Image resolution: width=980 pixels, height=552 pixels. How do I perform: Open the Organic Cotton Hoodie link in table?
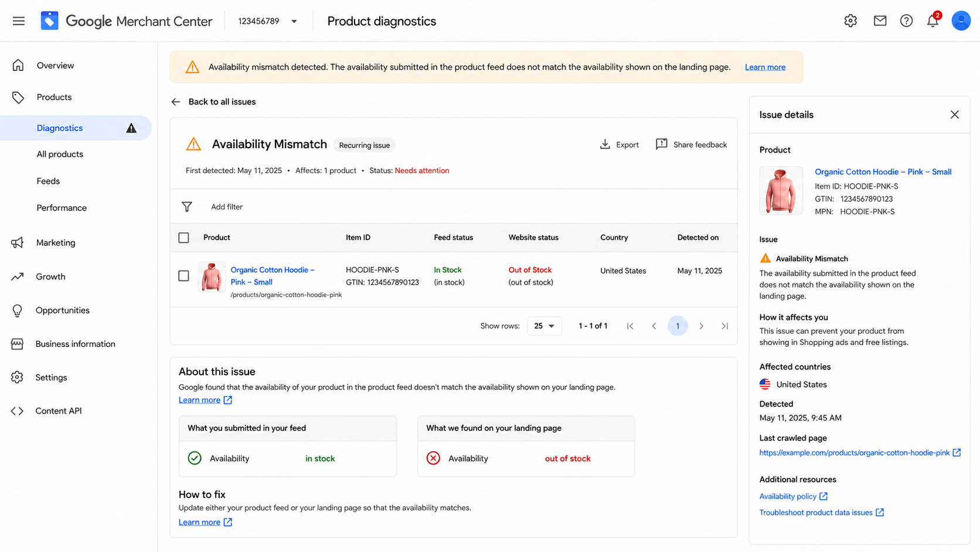pos(273,276)
